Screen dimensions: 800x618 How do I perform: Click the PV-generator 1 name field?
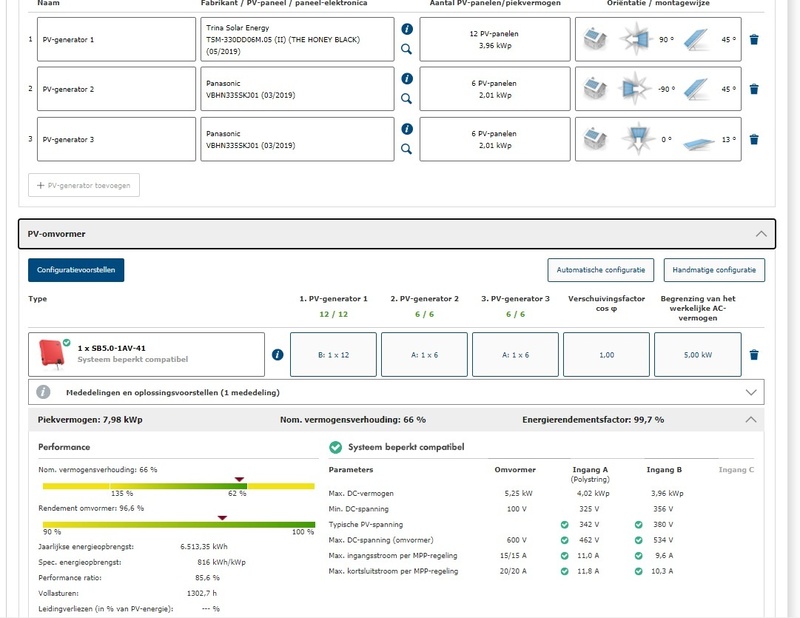[116, 40]
